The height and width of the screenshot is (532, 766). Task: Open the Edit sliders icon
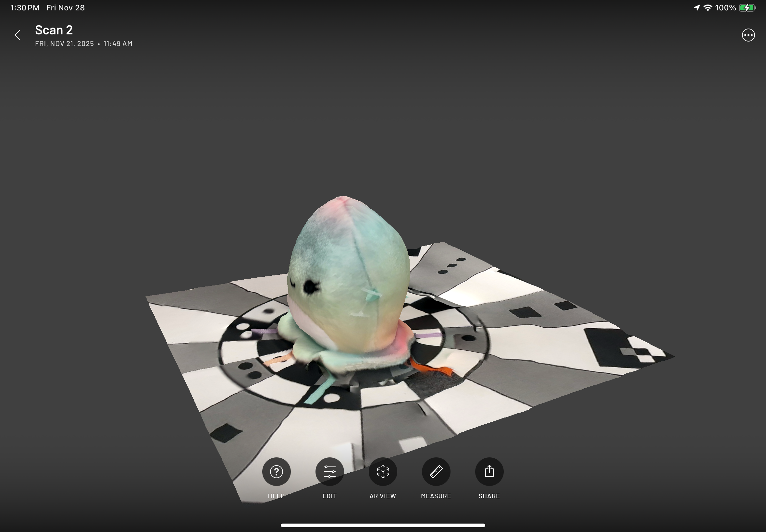coord(329,471)
